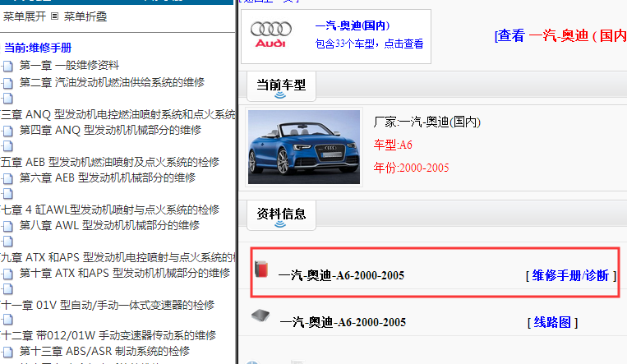The image size is (627, 364).
Task: Select the 资料信息 tab
Action: [281, 214]
